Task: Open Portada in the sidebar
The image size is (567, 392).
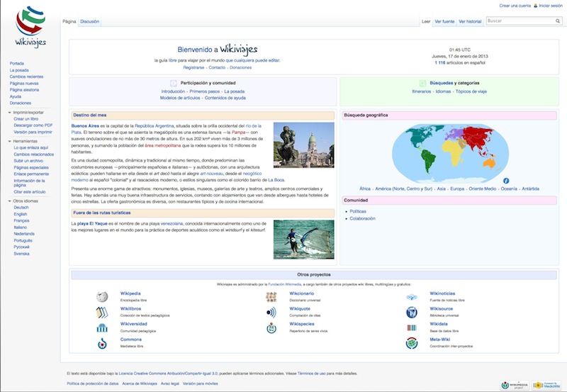Action: (16, 64)
